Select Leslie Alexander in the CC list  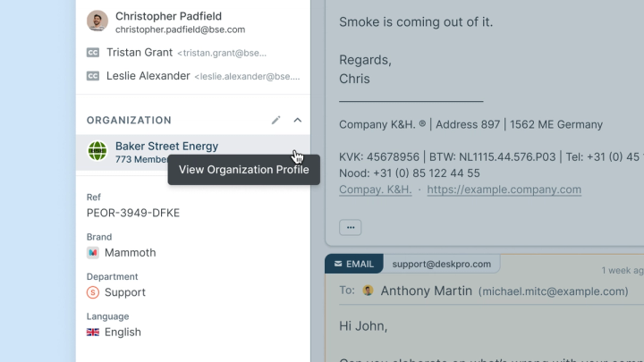148,76
